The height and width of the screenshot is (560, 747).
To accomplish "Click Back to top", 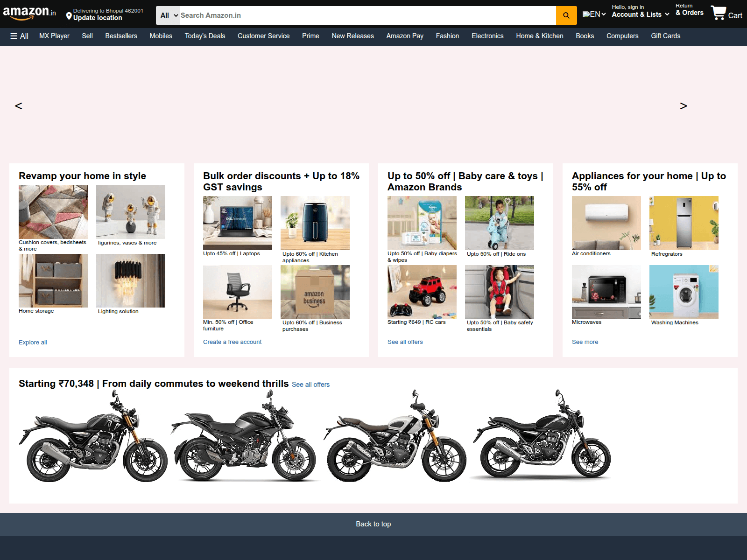I will pos(373,524).
